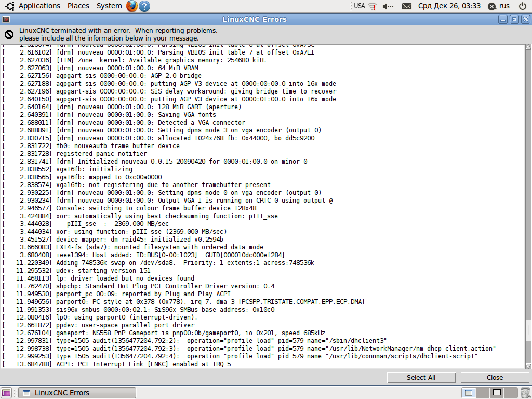The width and height of the screenshot is (532, 399).
Task: Click the USA keyboard layout indicator
Action: point(360,6)
